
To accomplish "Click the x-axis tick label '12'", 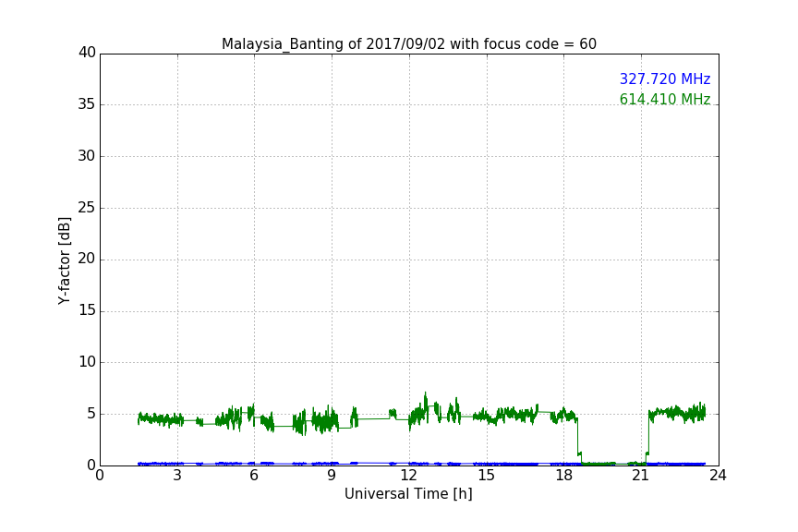I will [409, 476].
